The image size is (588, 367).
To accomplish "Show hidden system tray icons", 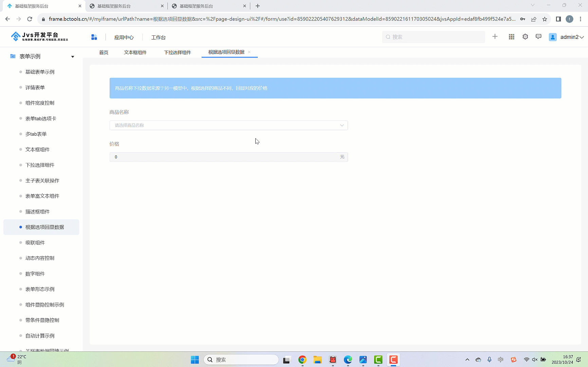I will coord(467,360).
